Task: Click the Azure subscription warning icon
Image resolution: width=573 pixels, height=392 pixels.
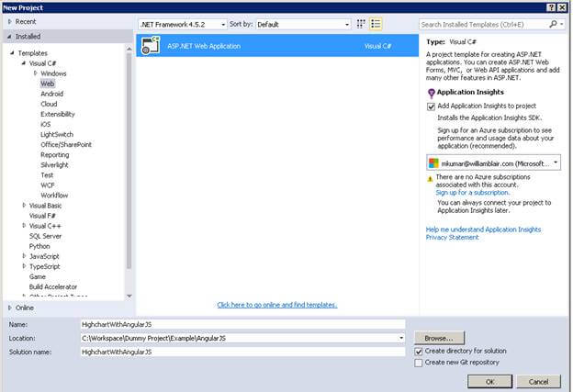Action: click(430, 179)
